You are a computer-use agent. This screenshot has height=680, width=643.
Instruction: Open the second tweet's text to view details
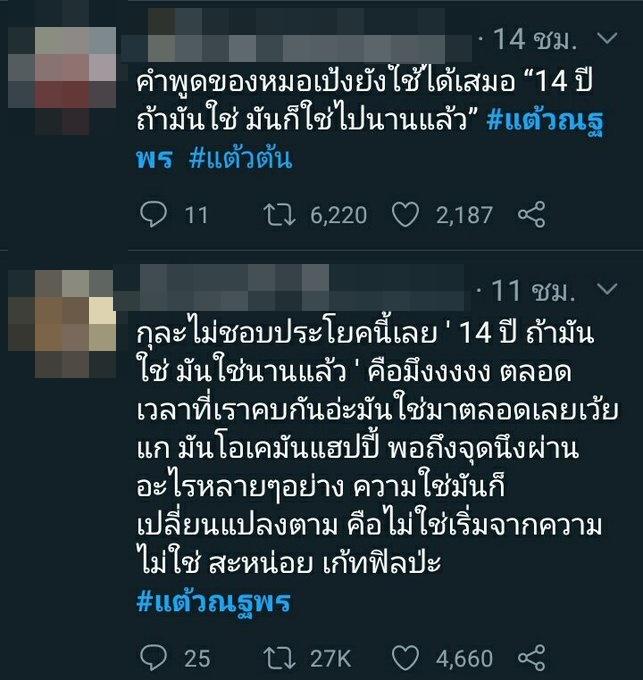(377, 449)
